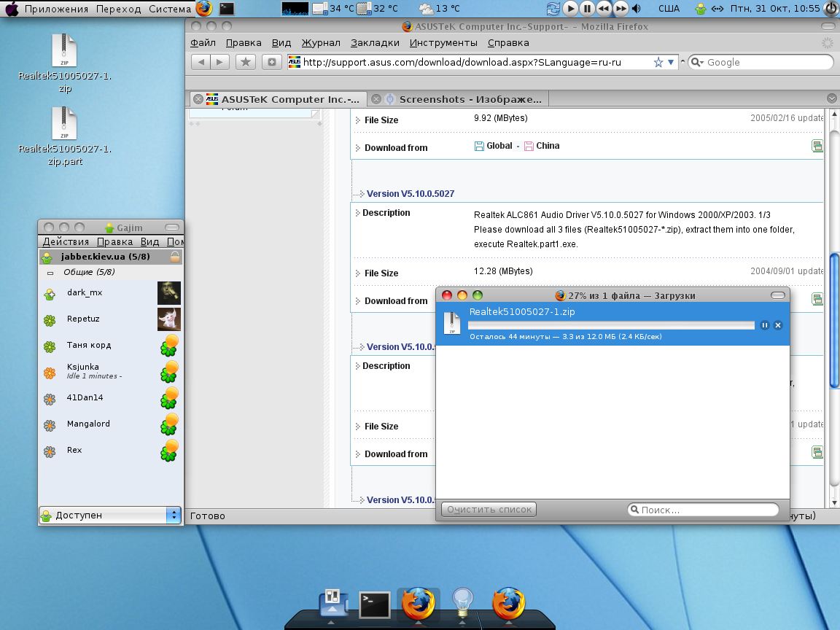Open the date and time clock applet
Viewport: 840px width, 630px height.
(x=774, y=9)
